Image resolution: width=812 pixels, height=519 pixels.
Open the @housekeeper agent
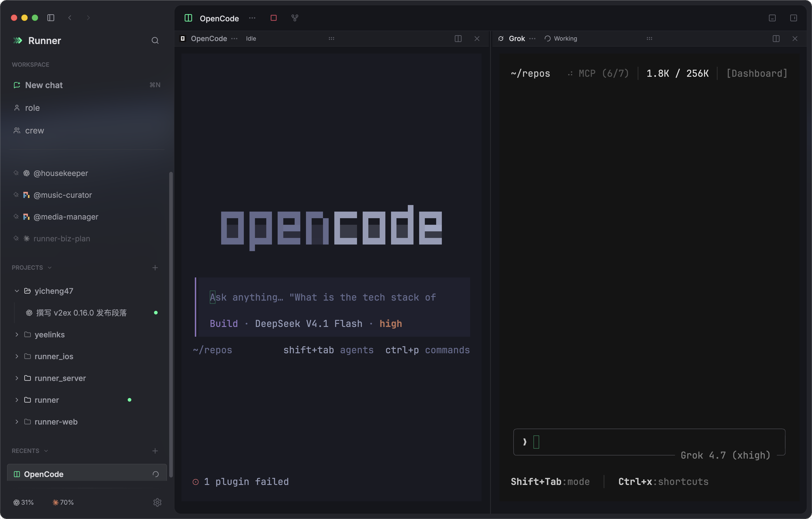(87, 173)
